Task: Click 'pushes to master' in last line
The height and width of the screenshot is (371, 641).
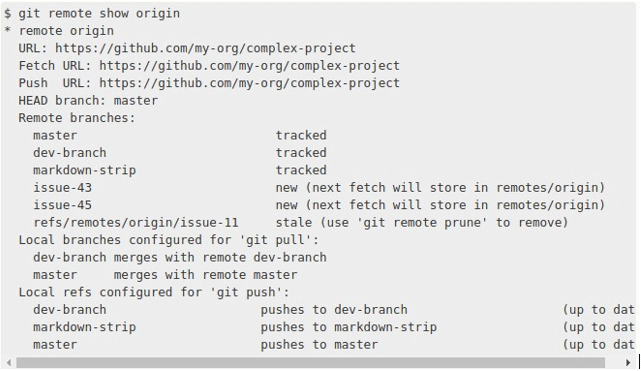Action: point(319,345)
